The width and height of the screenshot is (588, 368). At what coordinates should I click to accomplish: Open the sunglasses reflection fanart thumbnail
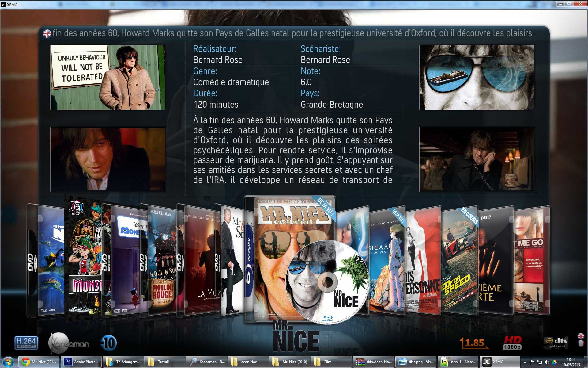coord(477,78)
